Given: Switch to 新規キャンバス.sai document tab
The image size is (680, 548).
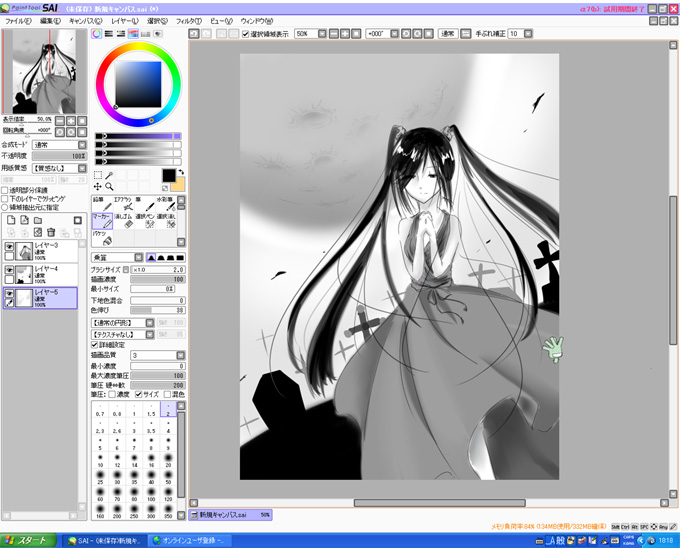Looking at the screenshot, I should [x=231, y=515].
